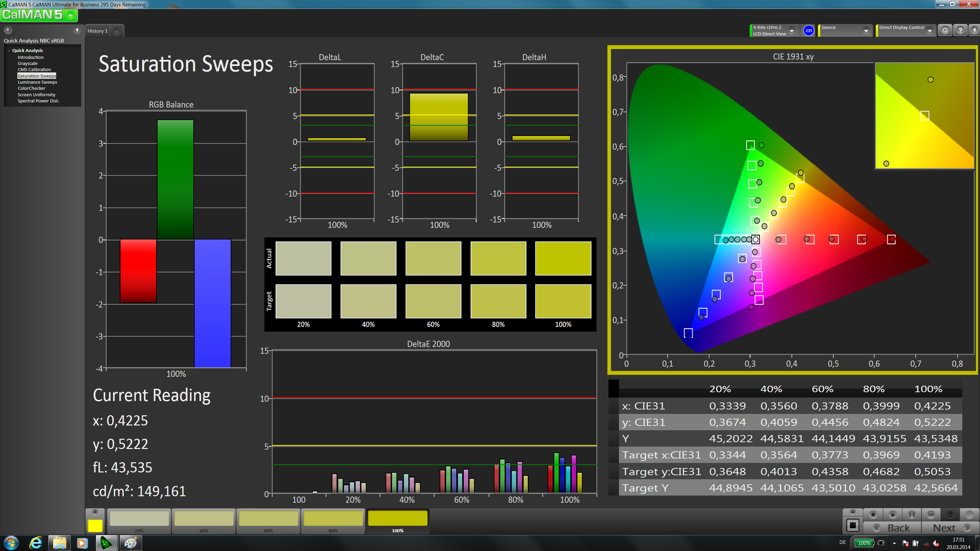Image resolution: width=980 pixels, height=551 pixels.
Task: Open Internet Explorer from the taskbar
Action: click(x=36, y=543)
